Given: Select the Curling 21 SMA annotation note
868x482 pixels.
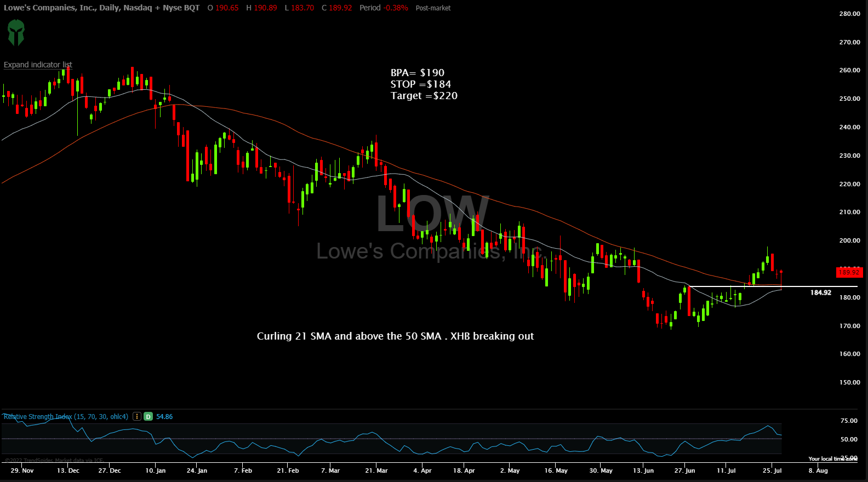Looking at the screenshot, I should click(395, 336).
